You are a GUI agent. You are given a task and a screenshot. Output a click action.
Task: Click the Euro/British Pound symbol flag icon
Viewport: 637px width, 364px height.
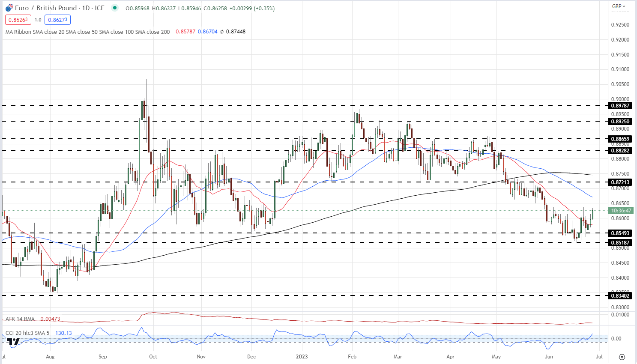point(9,8)
